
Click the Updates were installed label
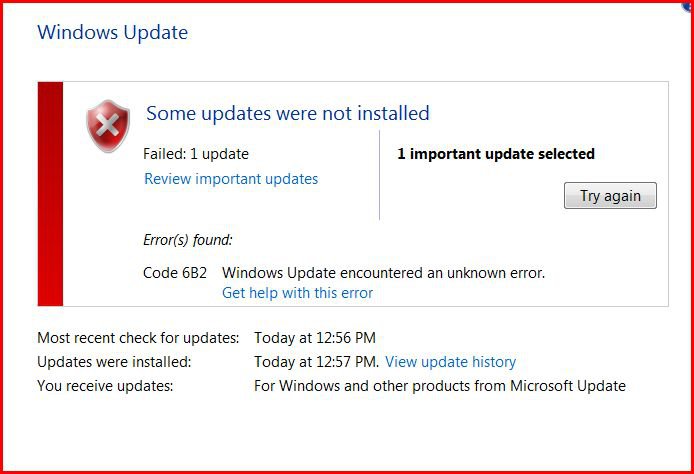[x=114, y=362]
